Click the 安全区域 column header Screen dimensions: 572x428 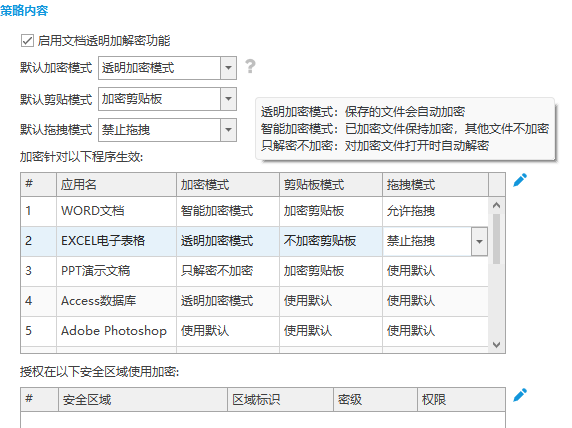tap(143, 400)
